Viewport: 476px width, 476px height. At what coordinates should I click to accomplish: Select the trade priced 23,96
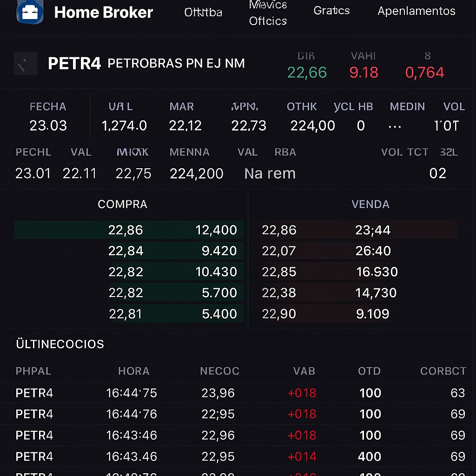(x=238, y=393)
